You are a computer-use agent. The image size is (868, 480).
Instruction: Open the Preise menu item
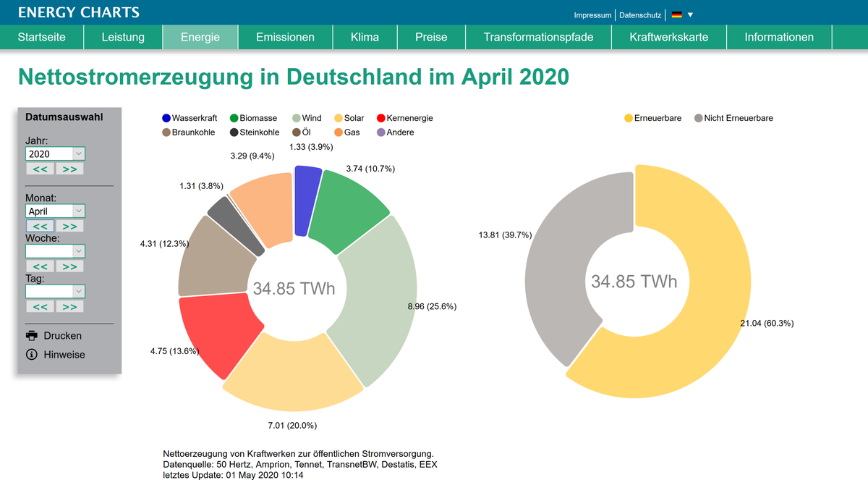[x=431, y=37]
